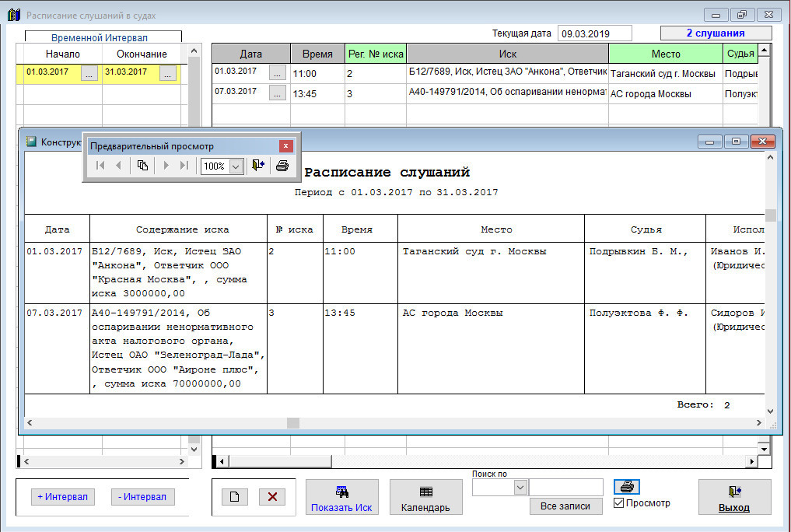Image resolution: width=791 pixels, height=532 pixels.
Task: Close preview using the exit door icon
Action: pos(258,166)
